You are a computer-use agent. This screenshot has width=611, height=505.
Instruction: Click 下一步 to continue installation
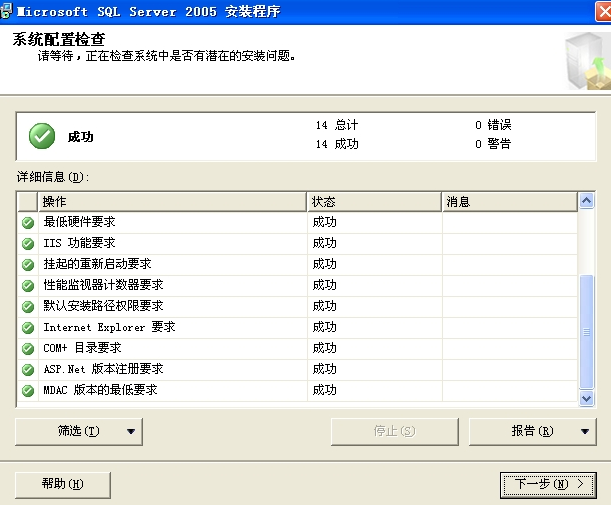(x=541, y=484)
